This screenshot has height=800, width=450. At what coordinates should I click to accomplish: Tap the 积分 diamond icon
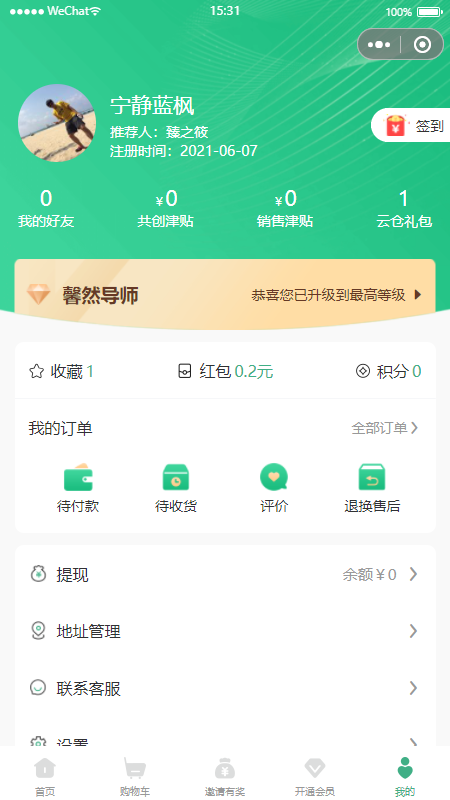click(x=363, y=371)
